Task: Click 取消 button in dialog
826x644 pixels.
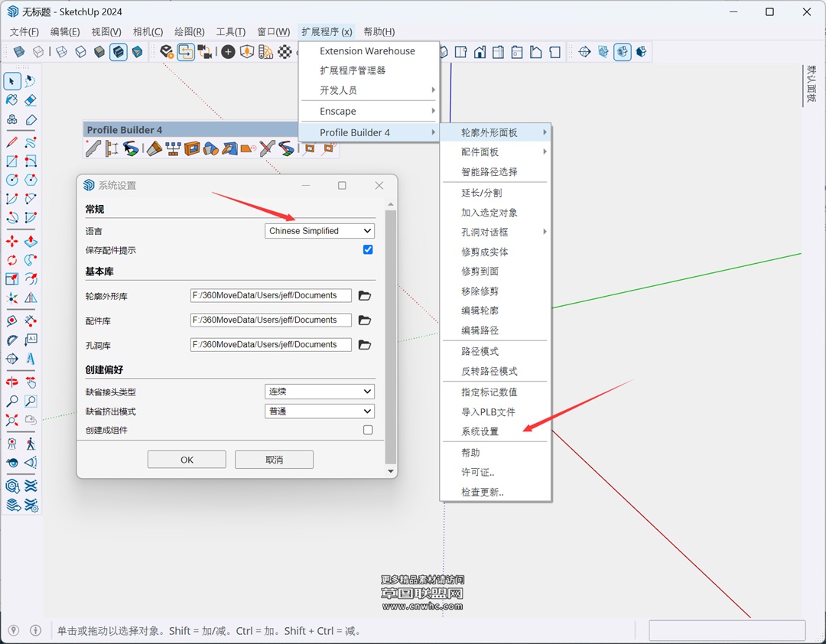Action: click(x=274, y=460)
